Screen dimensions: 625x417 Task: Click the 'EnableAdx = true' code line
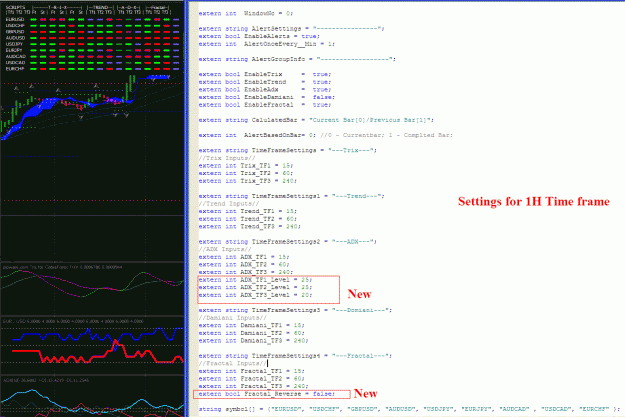tap(265, 90)
